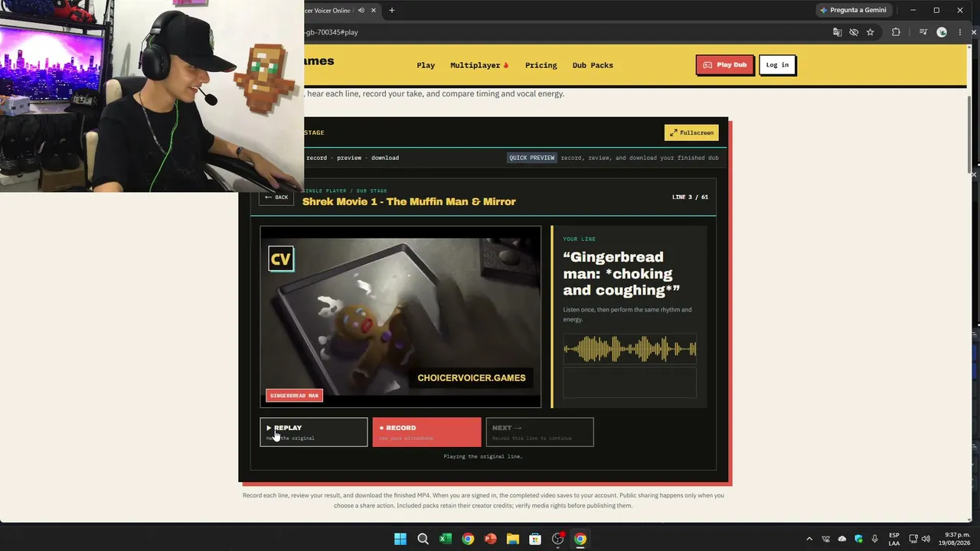
Task: Click the 'Playing the original line…' status
Action: pos(483,457)
